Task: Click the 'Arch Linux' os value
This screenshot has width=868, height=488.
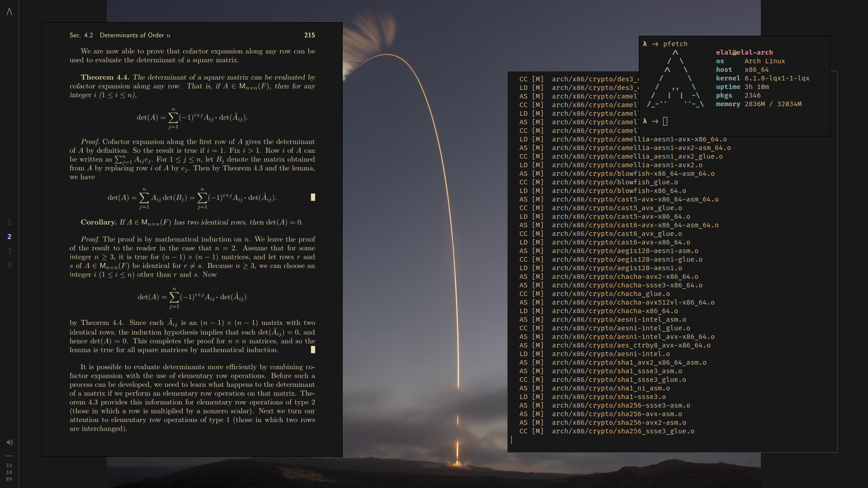Action: point(765,61)
